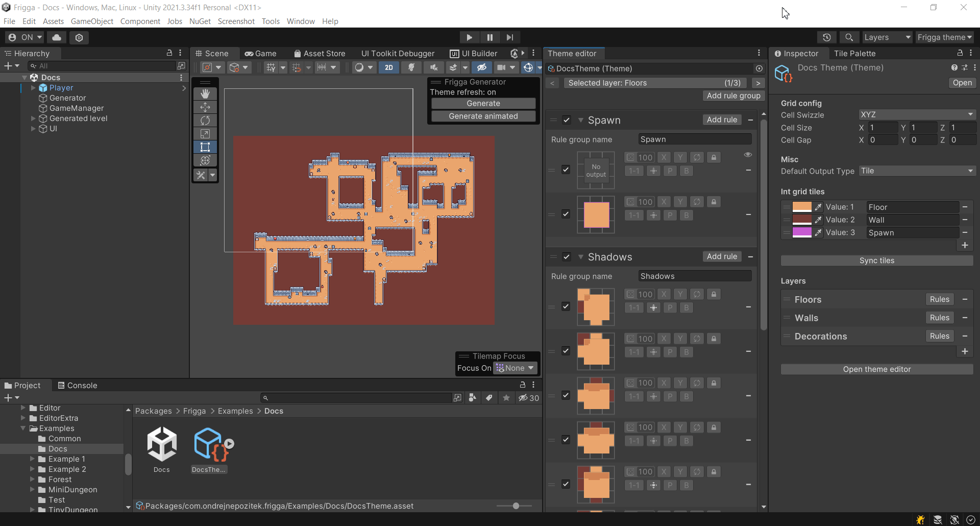Start Play mode with the play button
Screen dimensions: 980x526
(469, 37)
